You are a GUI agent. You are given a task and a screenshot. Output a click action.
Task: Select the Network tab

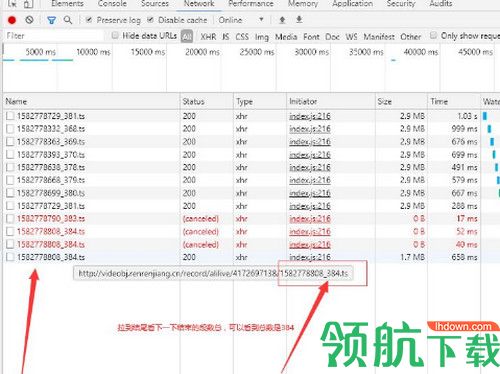pos(199,4)
